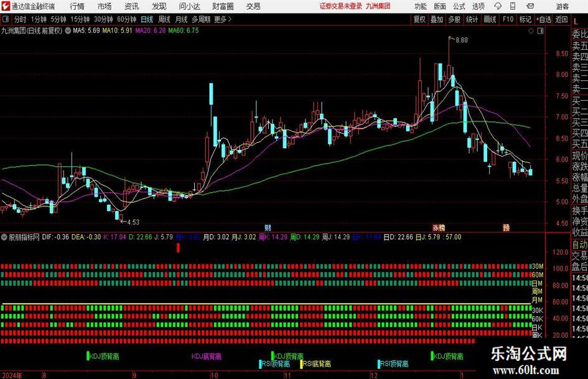Image resolution: width=588 pixels, height=379 pixels.
Task: Open the 行情 menu
Action: click(x=77, y=6)
